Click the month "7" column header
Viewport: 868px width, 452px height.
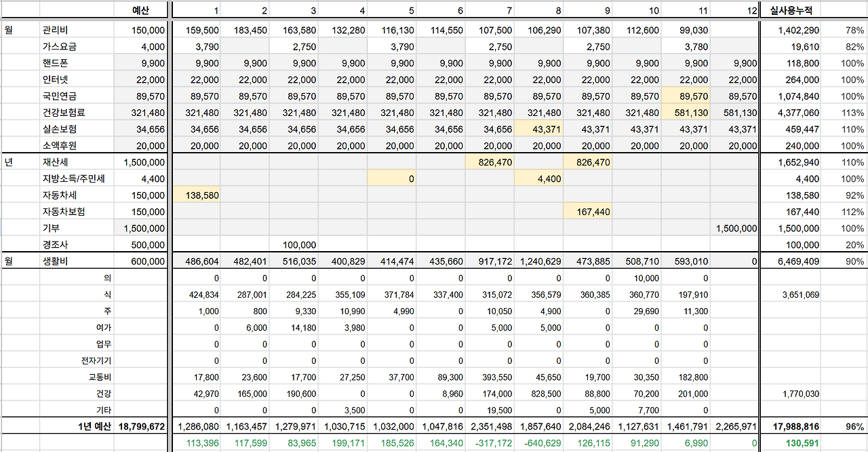[509, 11]
